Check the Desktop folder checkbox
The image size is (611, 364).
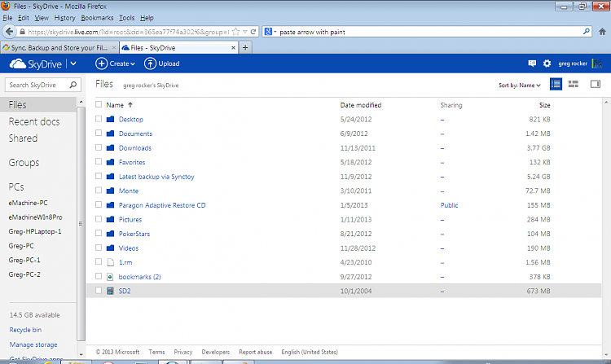[99, 119]
